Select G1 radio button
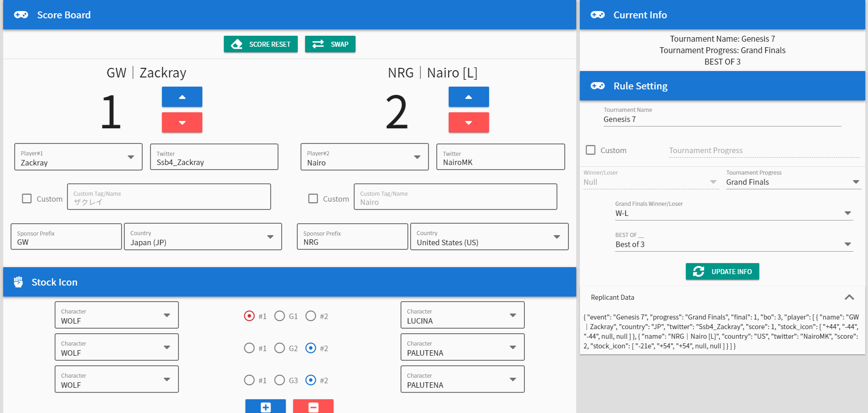Image resolution: width=868 pixels, height=413 pixels. 279,316
